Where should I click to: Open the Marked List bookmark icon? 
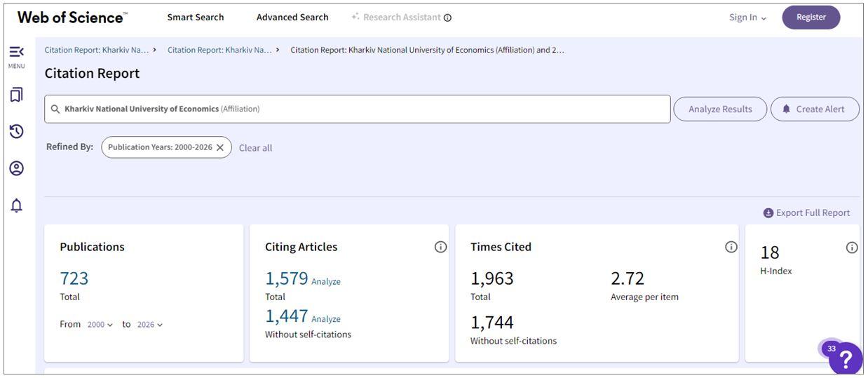pyautogui.click(x=16, y=95)
